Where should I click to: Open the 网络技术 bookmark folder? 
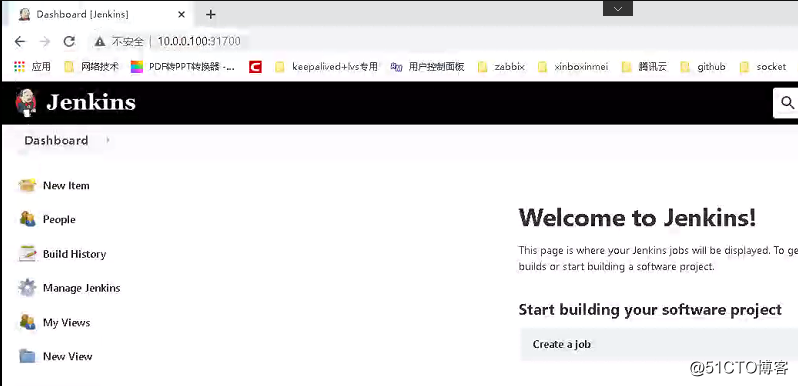91,67
